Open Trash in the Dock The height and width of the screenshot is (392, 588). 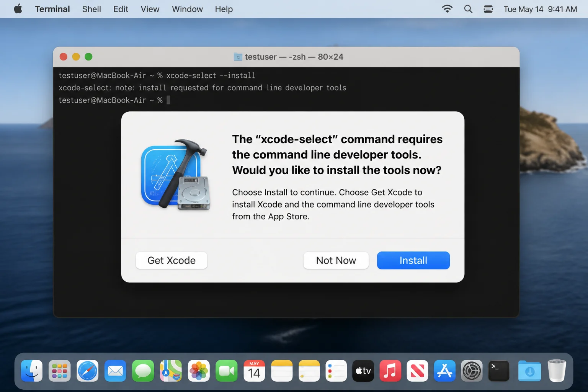(x=557, y=371)
